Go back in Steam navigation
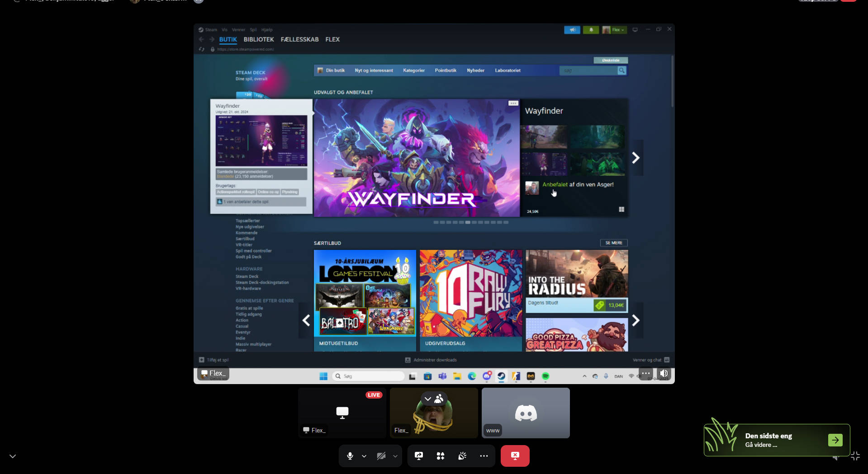Image resolution: width=868 pixels, height=474 pixels. tap(201, 39)
